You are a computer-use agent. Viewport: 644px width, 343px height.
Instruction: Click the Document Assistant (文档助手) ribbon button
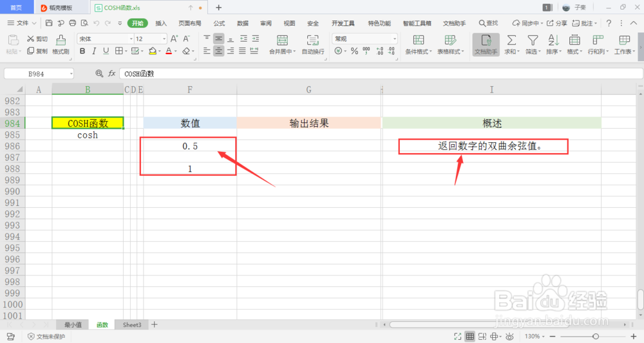tap(486, 44)
